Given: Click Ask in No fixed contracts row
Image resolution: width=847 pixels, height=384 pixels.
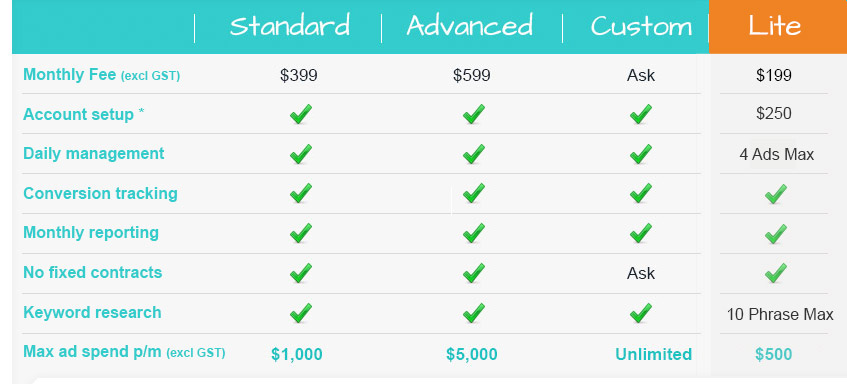Looking at the screenshot, I should point(641,273).
